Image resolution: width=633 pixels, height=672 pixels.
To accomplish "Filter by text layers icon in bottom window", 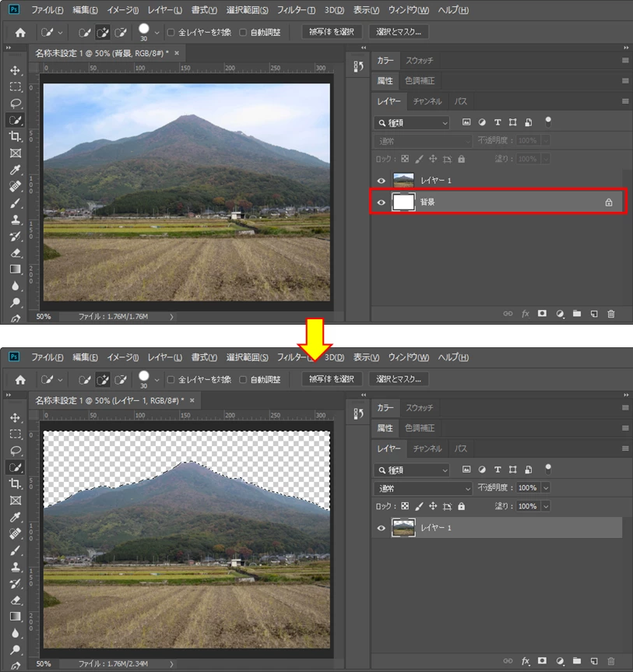I will point(498,470).
